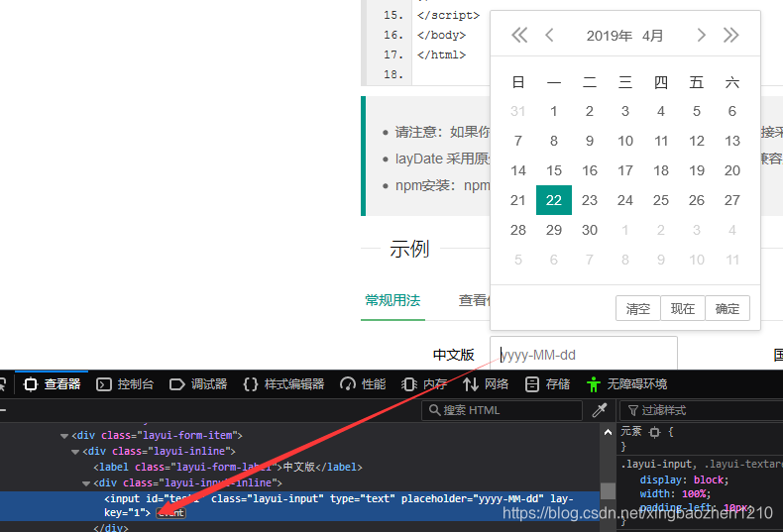Pick date 27 in calendar
Viewport: 783px width, 532px height.
point(732,200)
